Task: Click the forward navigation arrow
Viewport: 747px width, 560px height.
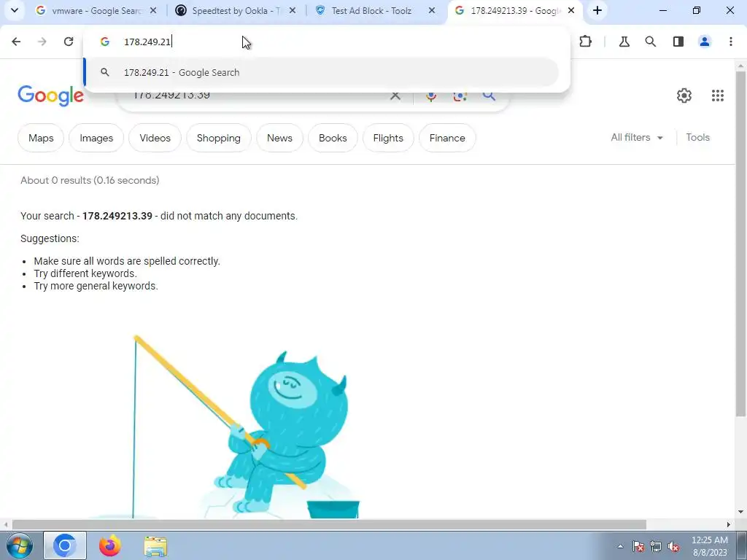Action: [x=42, y=42]
